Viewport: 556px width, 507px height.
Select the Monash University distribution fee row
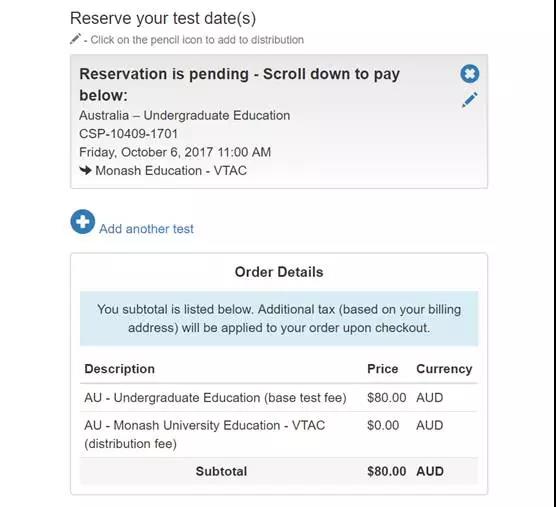[x=279, y=435]
